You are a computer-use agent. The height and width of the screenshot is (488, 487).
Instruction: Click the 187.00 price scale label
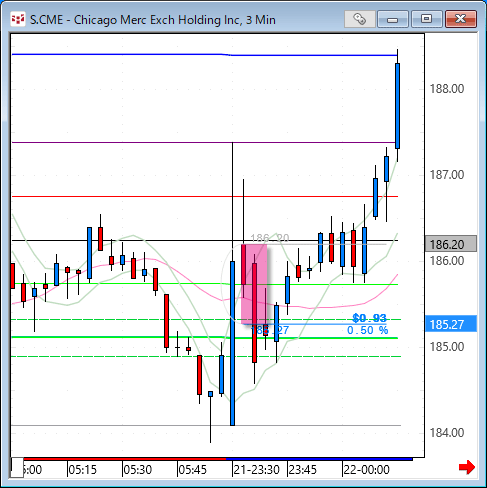pyautogui.click(x=447, y=175)
